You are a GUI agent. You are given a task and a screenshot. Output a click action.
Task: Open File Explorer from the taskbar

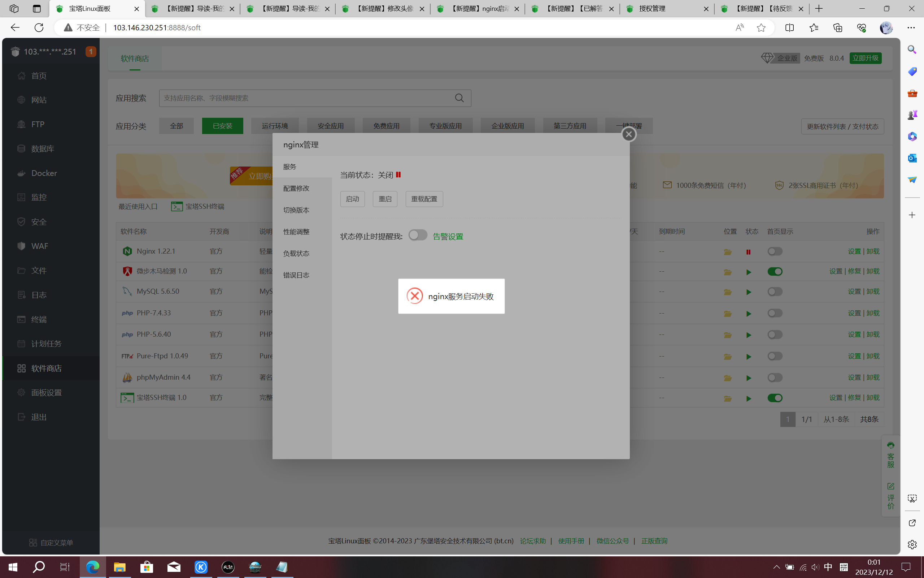pyautogui.click(x=119, y=567)
